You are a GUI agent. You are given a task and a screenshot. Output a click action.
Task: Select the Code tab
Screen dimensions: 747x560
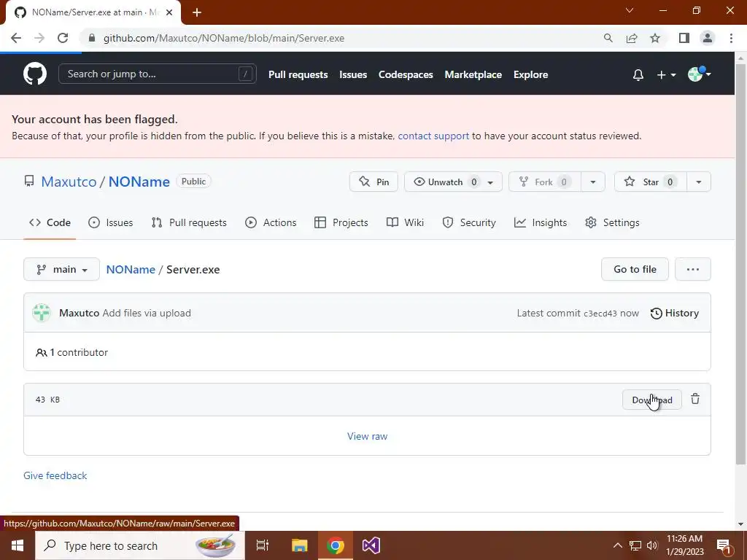[50, 223]
